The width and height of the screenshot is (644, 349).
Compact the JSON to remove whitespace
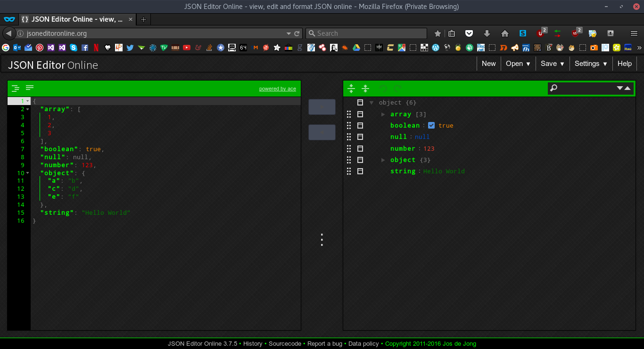coord(30,88)
